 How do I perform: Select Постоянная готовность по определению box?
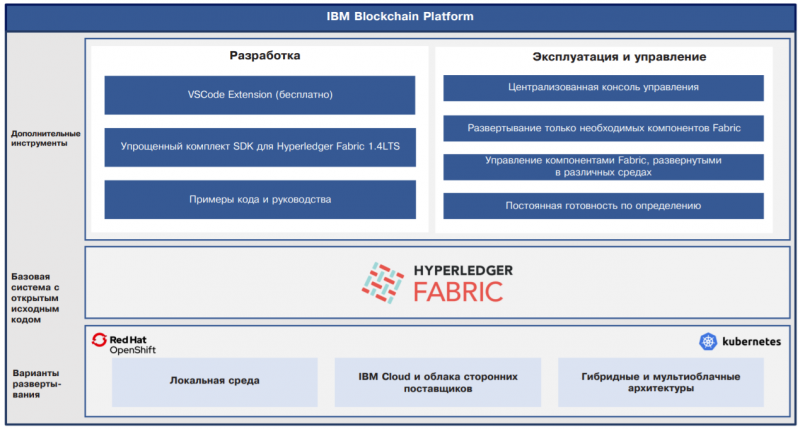pos(604,206)
